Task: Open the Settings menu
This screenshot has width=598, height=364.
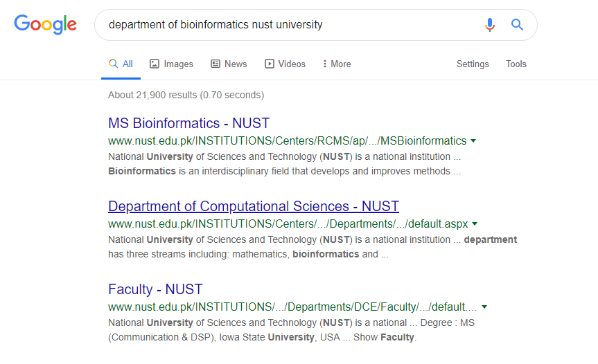Action: [473, 64]
